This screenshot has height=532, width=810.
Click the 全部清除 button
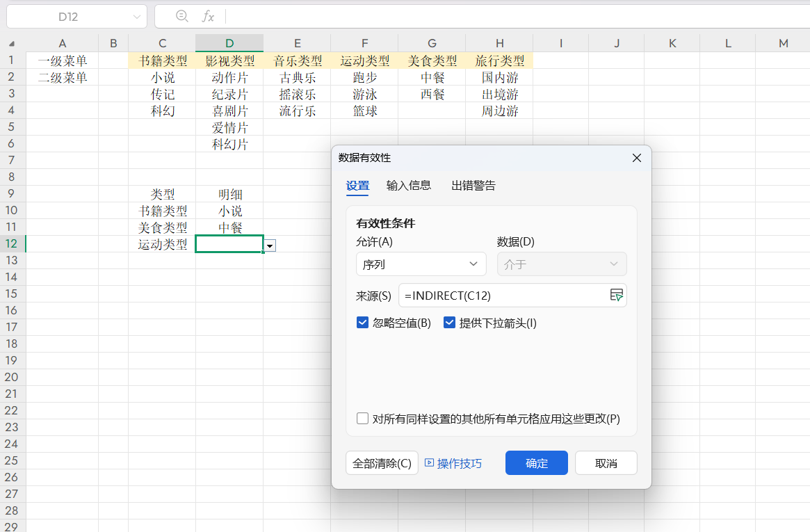382,462
